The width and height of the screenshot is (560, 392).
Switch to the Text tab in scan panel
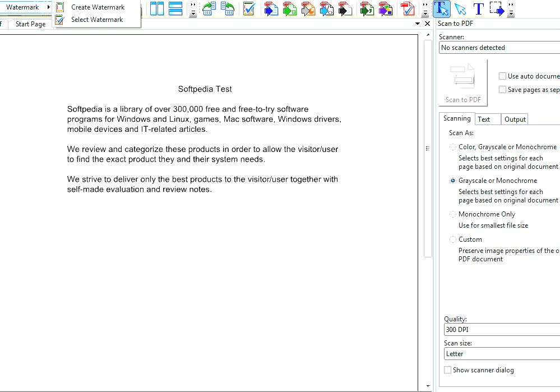click(488, 119)
